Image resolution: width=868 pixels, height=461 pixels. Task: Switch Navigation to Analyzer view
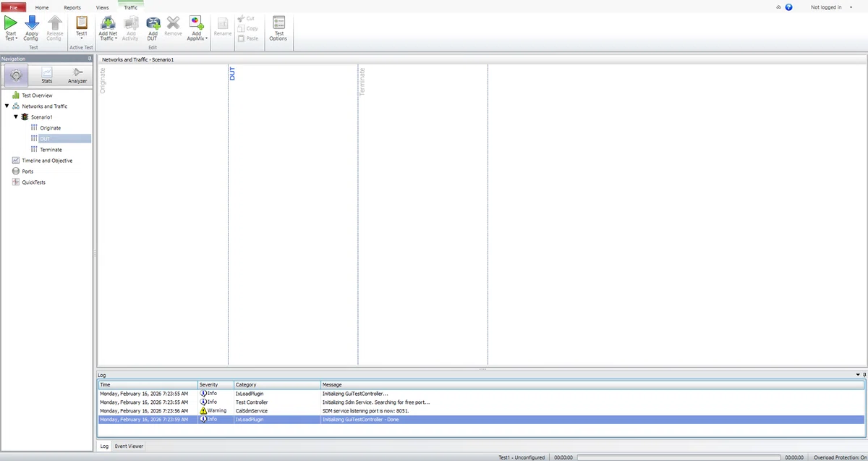click(77, 75)
